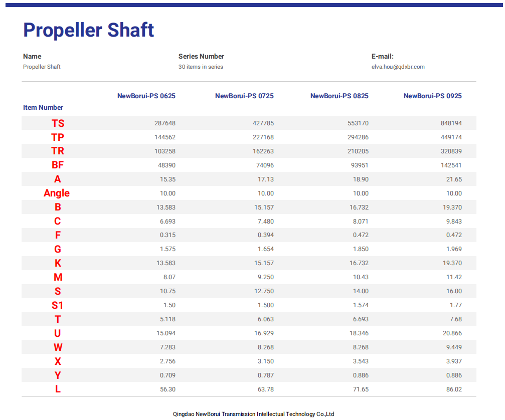
Task: Click BF value 74096
Action: [265, 165]
